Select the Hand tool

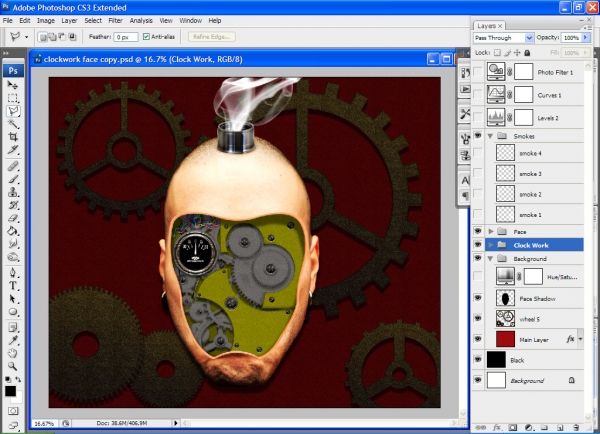click(13, 353)
